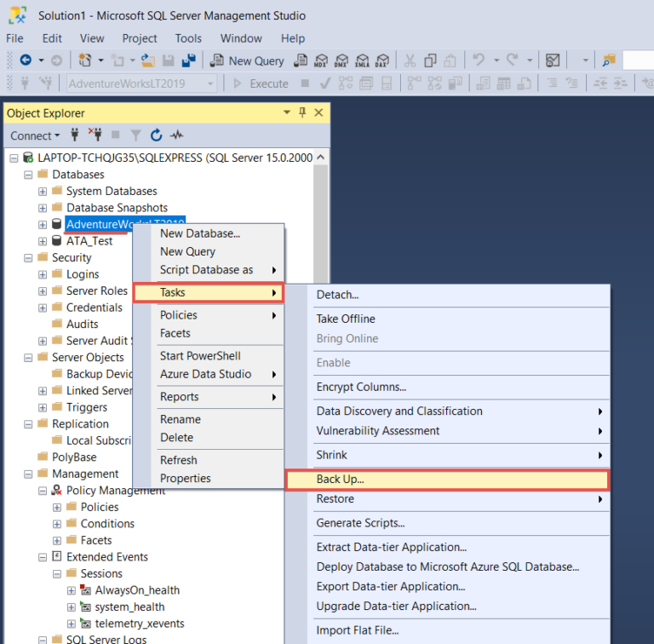654x644 pixels.
Task: Expand the System Databases tree node
Action: [43, 192]
